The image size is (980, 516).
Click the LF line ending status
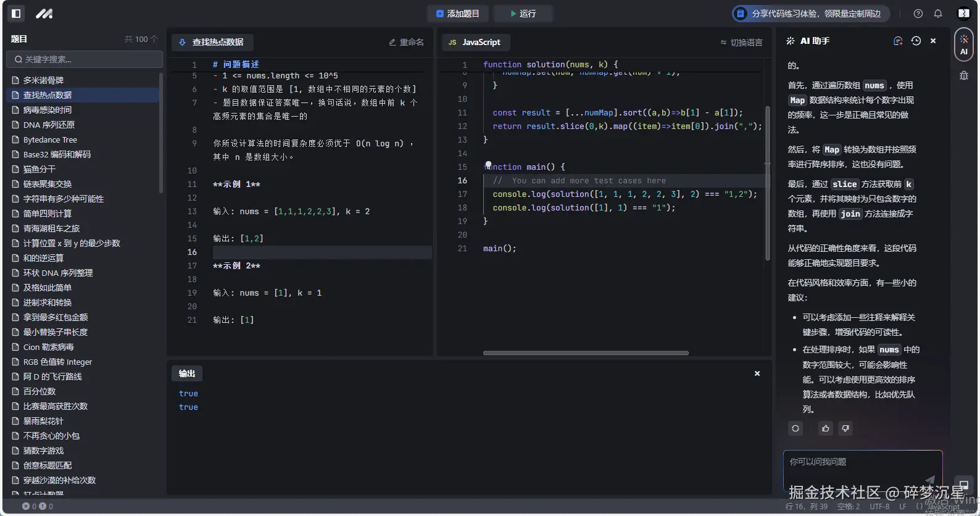[x=903, y=506]
